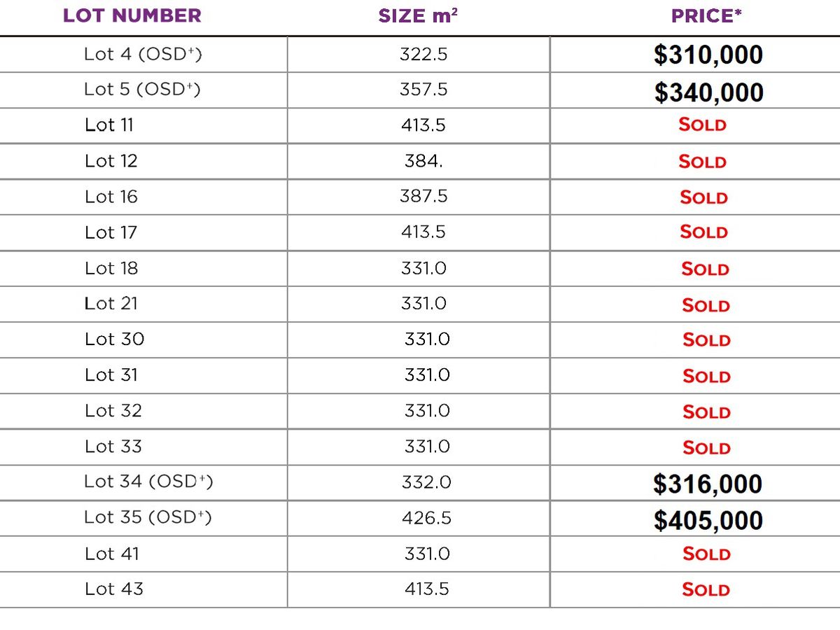Click the $310,000 price for Lot 4
The height and width of the screenshot is (630, 840).
pos(708,55)
